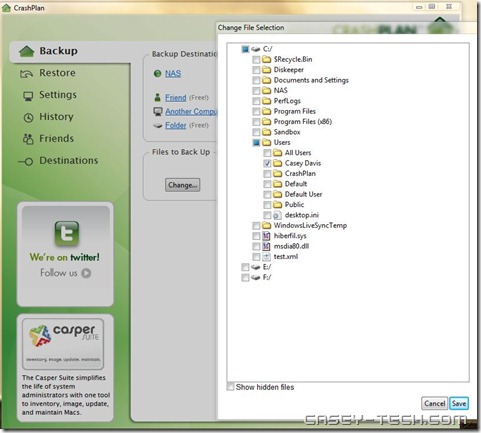The image size is (481, 433).
Task: Click the msdia80.dll file icon
Action: tap(266, 246)
